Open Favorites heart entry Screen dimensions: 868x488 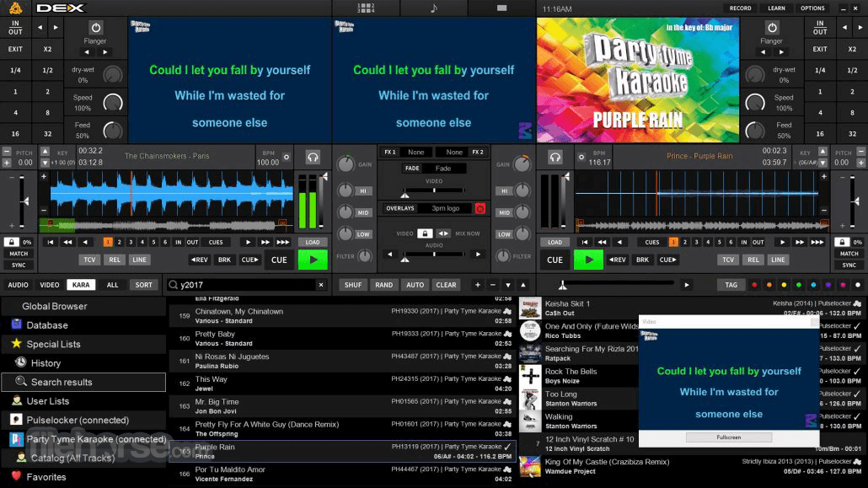[x=46, y=477]
